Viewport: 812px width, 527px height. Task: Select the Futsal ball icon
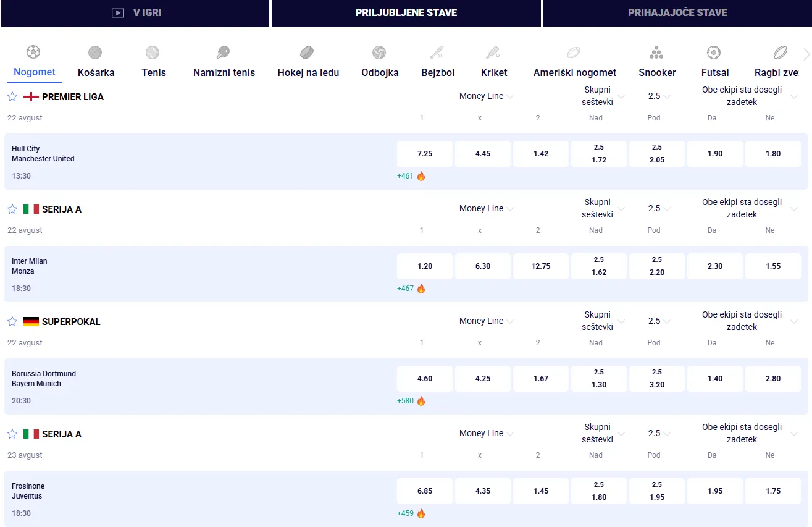click(x=714, y=53)
